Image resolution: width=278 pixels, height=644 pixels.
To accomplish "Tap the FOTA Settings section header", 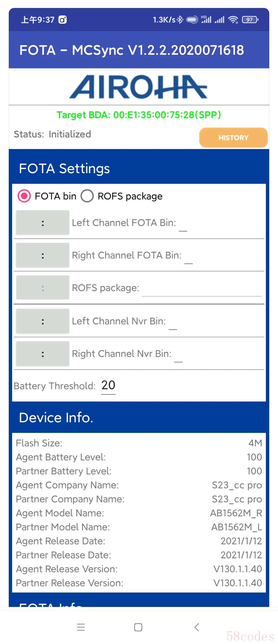I will pos(64,169).
